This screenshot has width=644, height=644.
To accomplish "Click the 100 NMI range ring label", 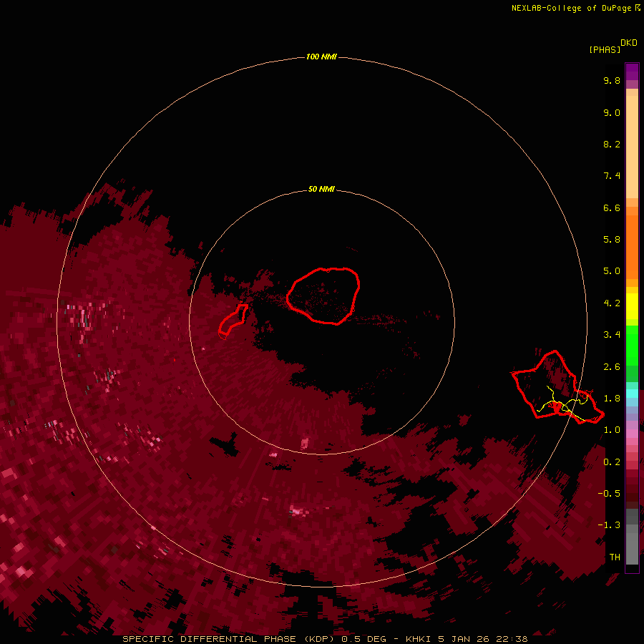I will coord(321,57).
